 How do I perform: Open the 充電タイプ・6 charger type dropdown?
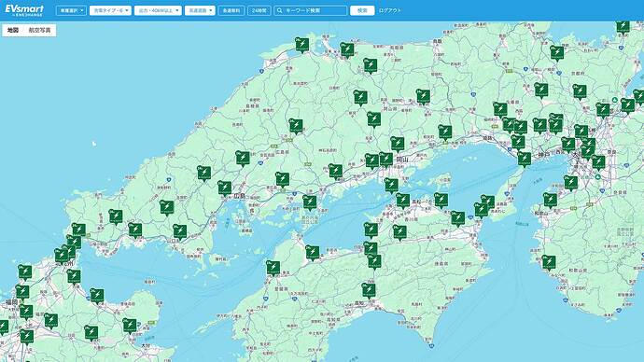[110, 10]
